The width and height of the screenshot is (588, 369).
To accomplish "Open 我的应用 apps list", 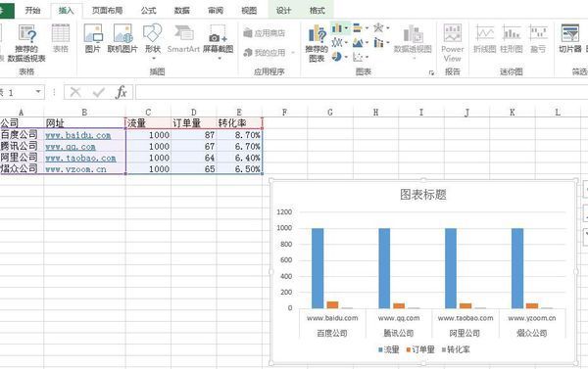I will click(x=269, y=53).
